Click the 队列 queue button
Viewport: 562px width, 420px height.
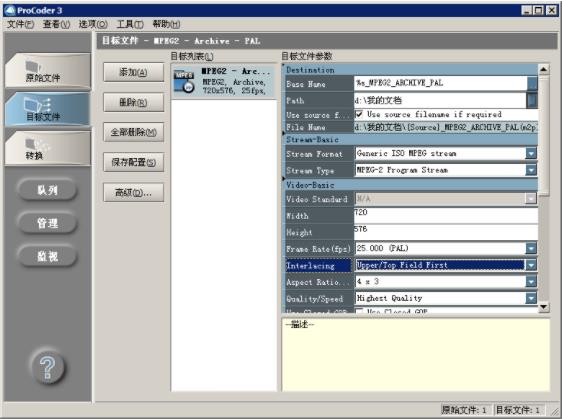tap(47, 190)
